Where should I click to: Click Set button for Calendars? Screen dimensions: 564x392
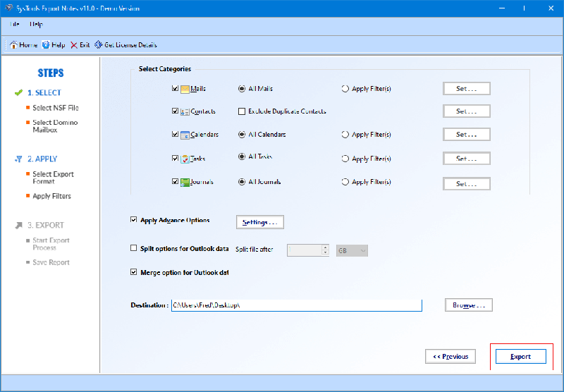(466, 135)
